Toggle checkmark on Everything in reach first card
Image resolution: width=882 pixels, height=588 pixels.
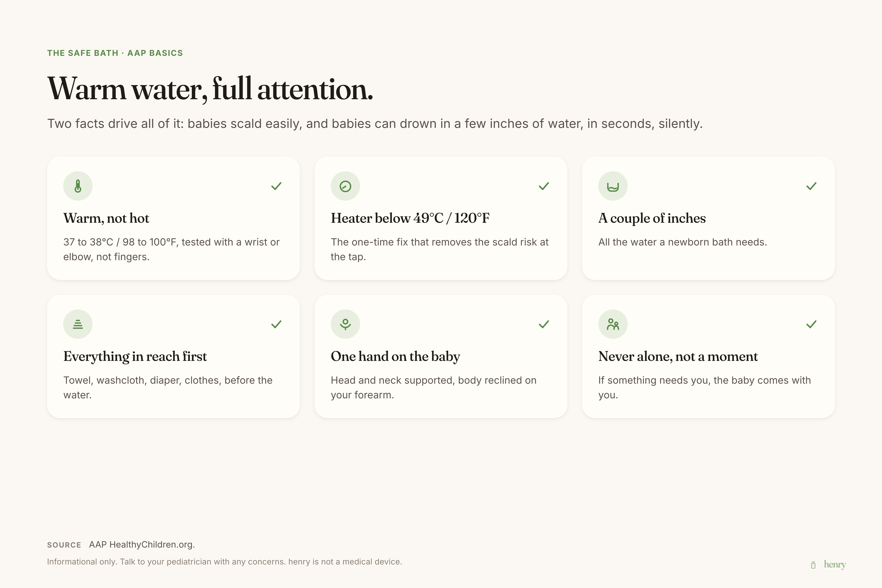coord(276,324)
